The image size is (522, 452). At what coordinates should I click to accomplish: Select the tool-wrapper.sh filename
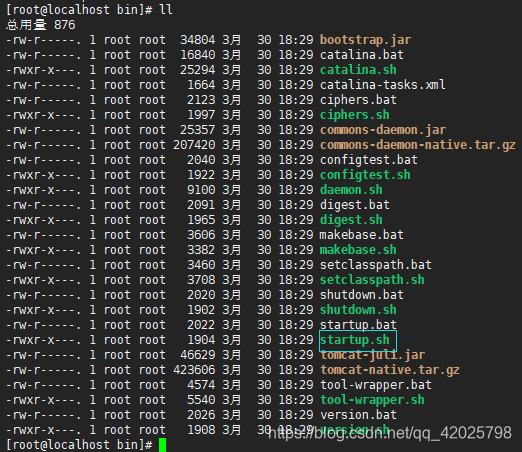(372, 400)
